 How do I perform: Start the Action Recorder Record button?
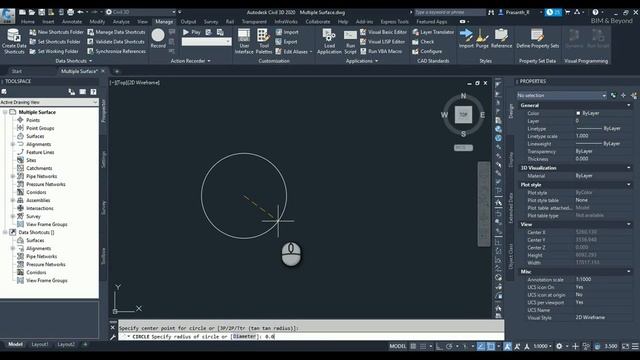[x=158, y=38]
